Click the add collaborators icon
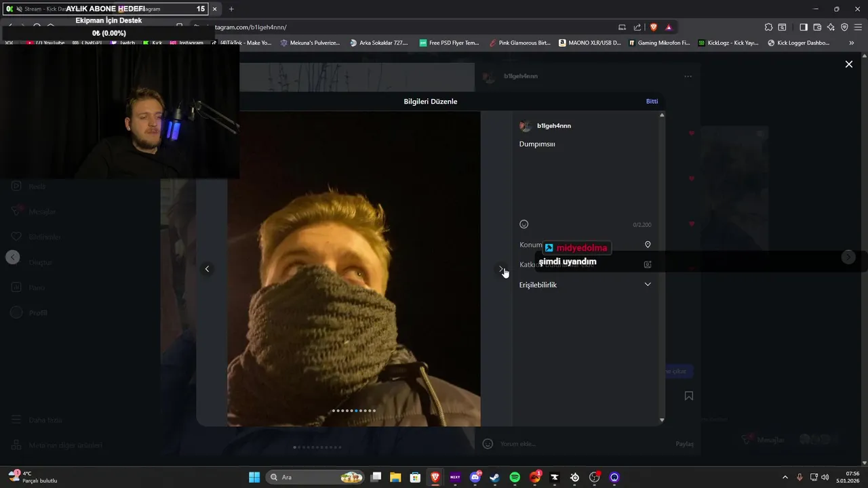This screenshot has width=868, height=488. 648,264
